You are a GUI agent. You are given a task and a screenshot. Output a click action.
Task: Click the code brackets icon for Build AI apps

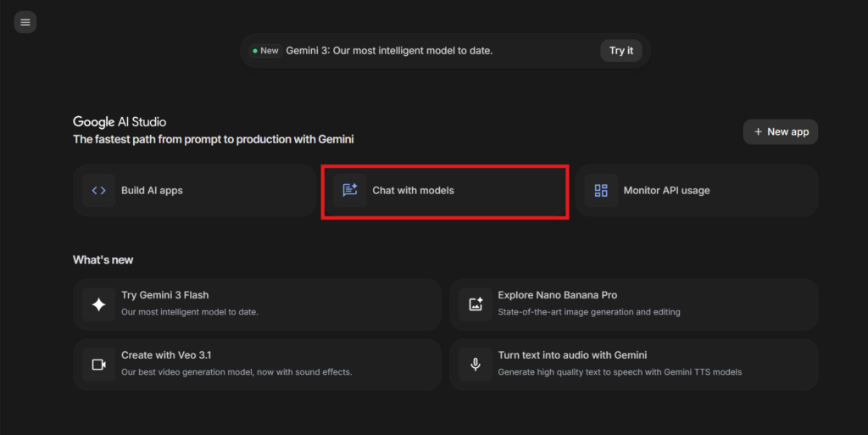99,191
